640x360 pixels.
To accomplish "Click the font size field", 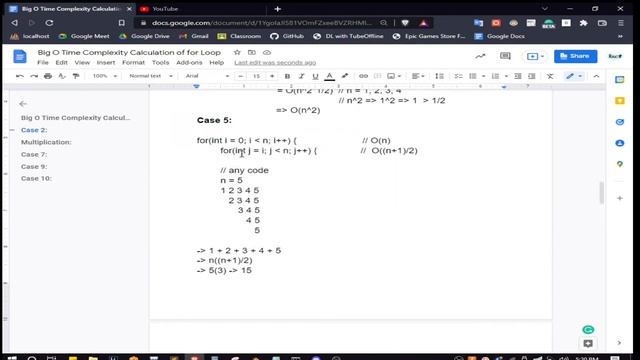I will [256, 76].
